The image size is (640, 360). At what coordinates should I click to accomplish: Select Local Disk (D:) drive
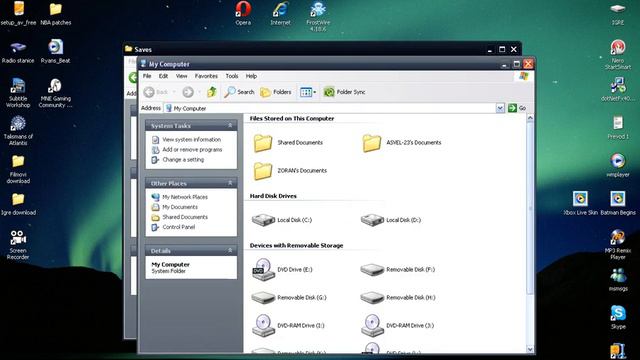point(391,220)
